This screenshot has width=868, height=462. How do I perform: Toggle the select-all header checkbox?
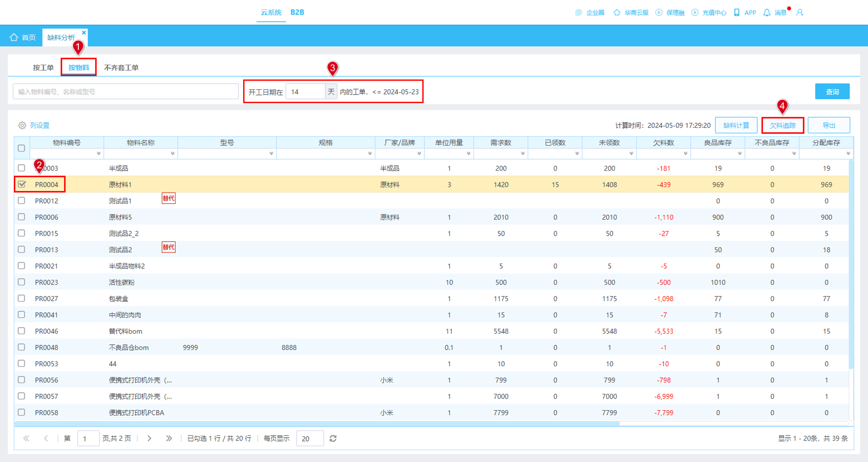point(21,148)
